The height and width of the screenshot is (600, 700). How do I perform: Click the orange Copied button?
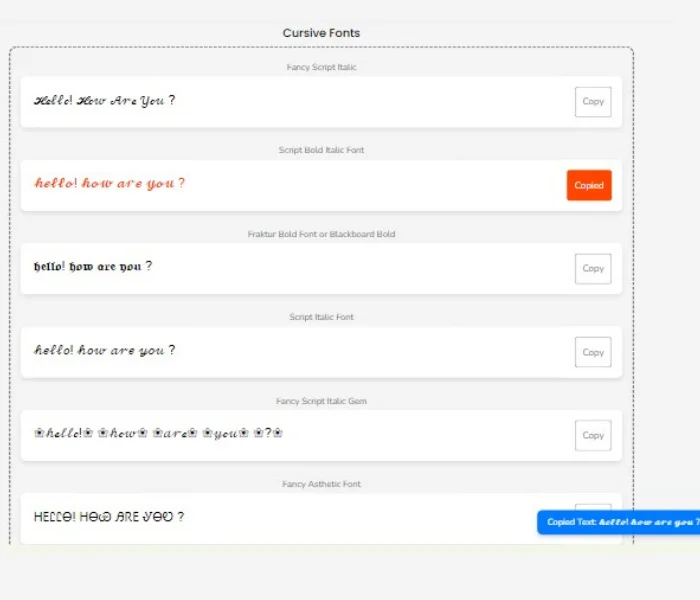click(x=589, y=185)
